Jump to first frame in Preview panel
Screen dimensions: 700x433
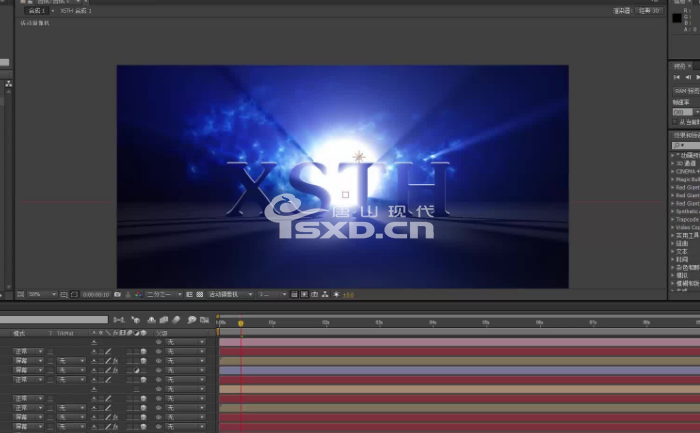click(x=677, y=78)
